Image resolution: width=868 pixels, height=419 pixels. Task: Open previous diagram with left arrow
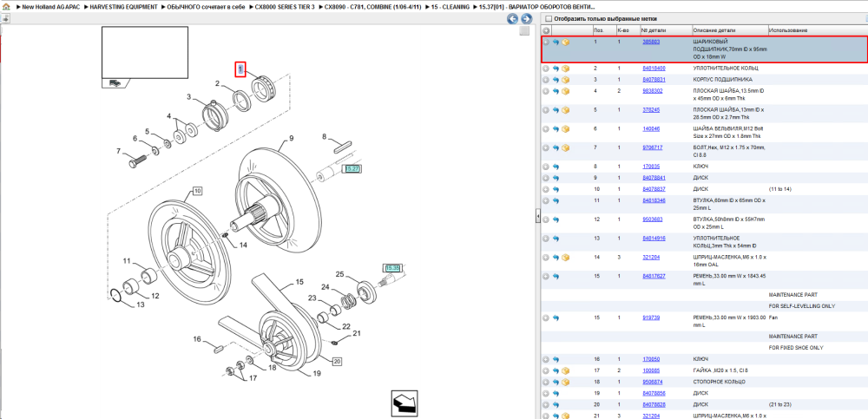[513, 19]
